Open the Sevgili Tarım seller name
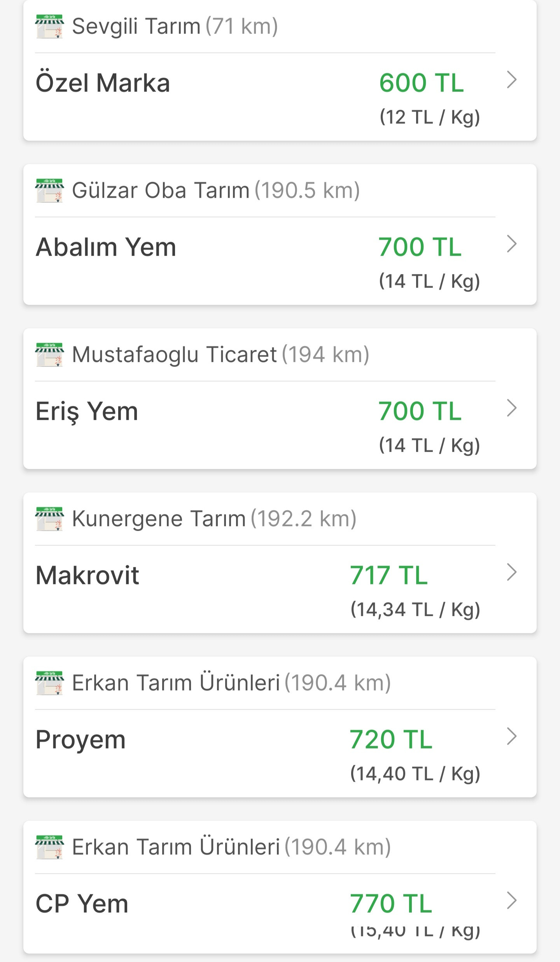Screen dimensions: 560x962 click(x=136, y=26)
